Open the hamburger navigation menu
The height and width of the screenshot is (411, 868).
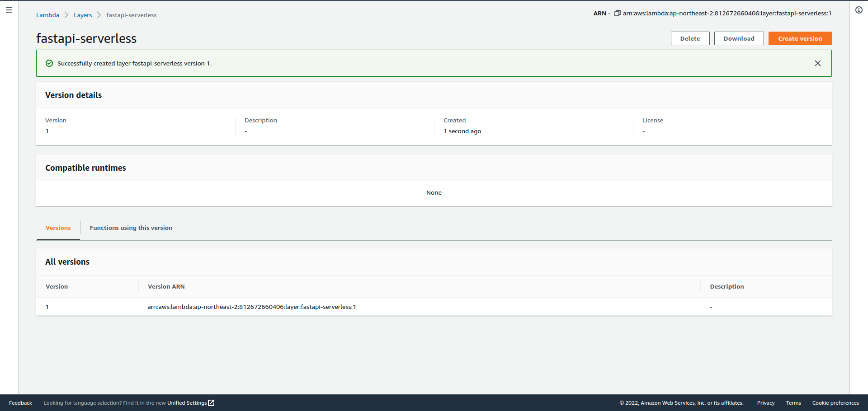coord(9,10)
